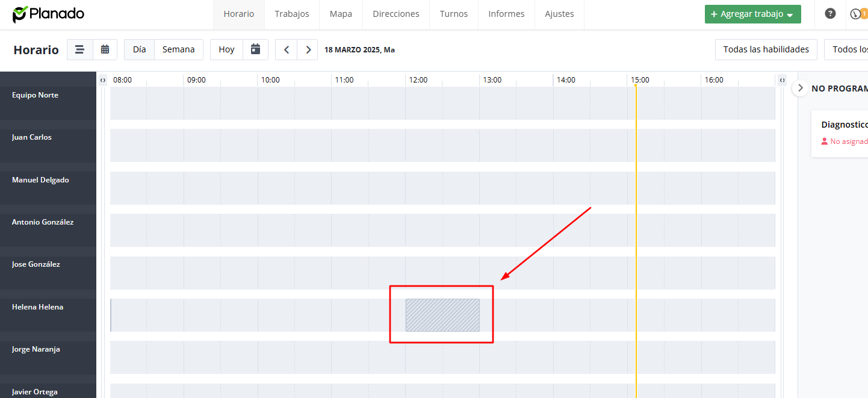868x398 pixels.
Task: Click the 08:00 time header
Action: (122, 80)
